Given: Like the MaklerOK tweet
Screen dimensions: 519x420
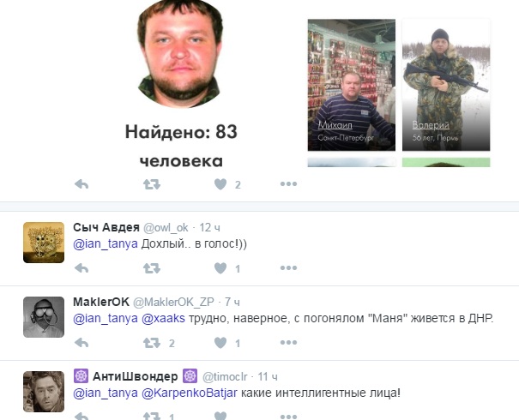Looking at the screenshot, I should pyautogui.click(x=220, y=343).
